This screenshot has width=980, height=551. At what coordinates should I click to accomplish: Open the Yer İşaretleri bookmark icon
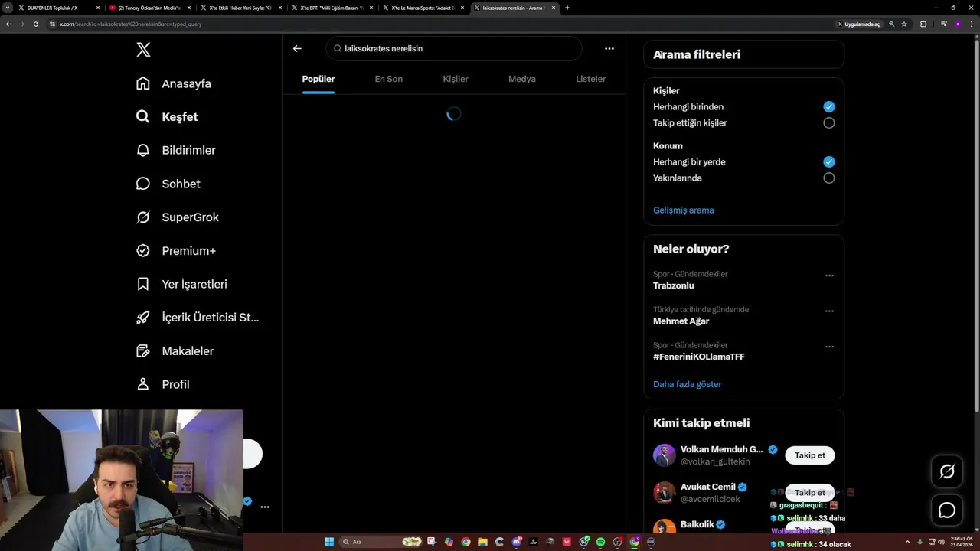pos(143,284)
